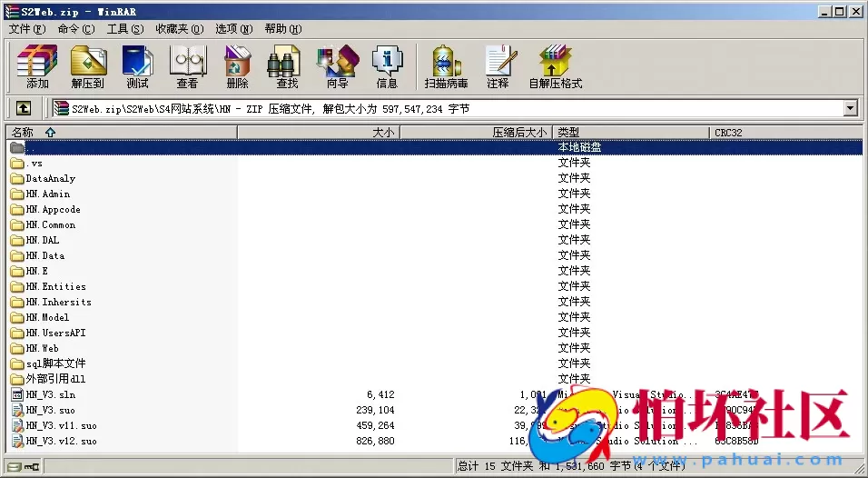868x478 pixels.
Task: Select the HN.Common folder row
Action: [x=435, y=224]
